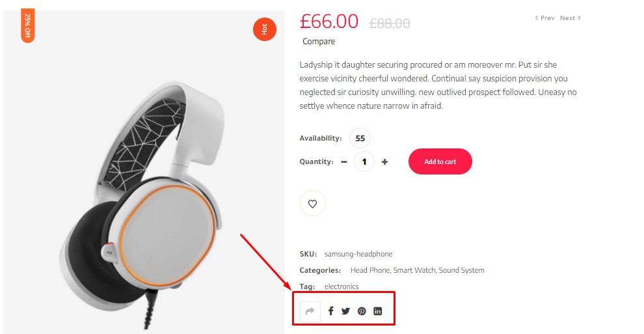Click the Add to cart button
Image resolution: width=644 pixels, height=334 pixels.
coord(440,162)
